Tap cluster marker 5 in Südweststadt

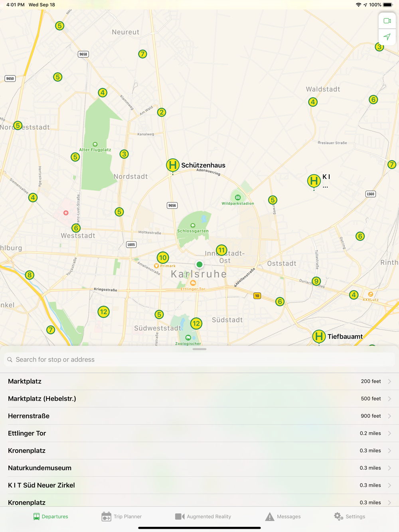[x=159, y=314]
